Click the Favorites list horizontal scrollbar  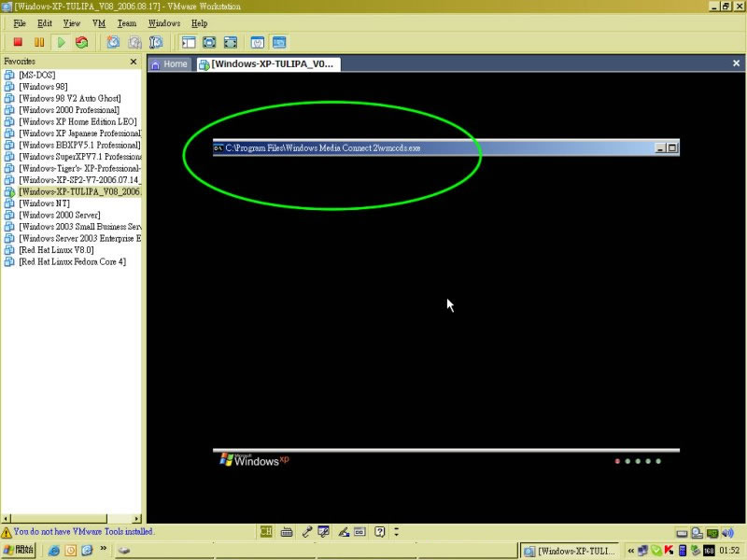[59, 518]
